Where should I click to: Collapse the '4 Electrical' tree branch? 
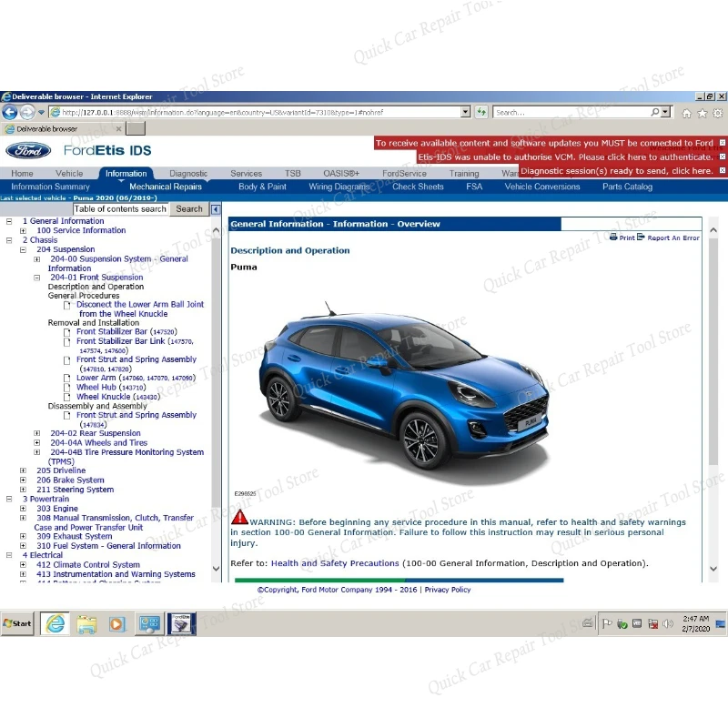(x=7, y=555)
